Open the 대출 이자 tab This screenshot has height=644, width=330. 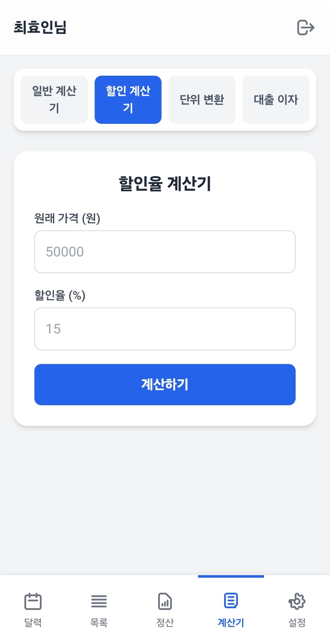pyautogui.click(x=276, y=100)
